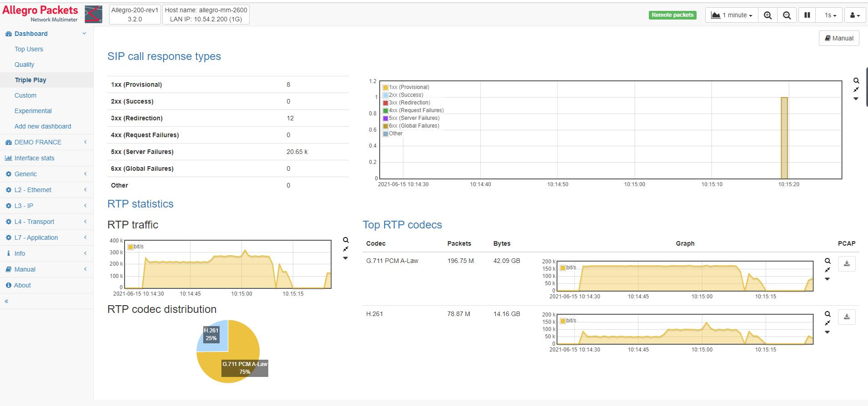Toggle the Remote packets indicator
The width and height of the screenshot is (868, 406).
click(672, 15)
